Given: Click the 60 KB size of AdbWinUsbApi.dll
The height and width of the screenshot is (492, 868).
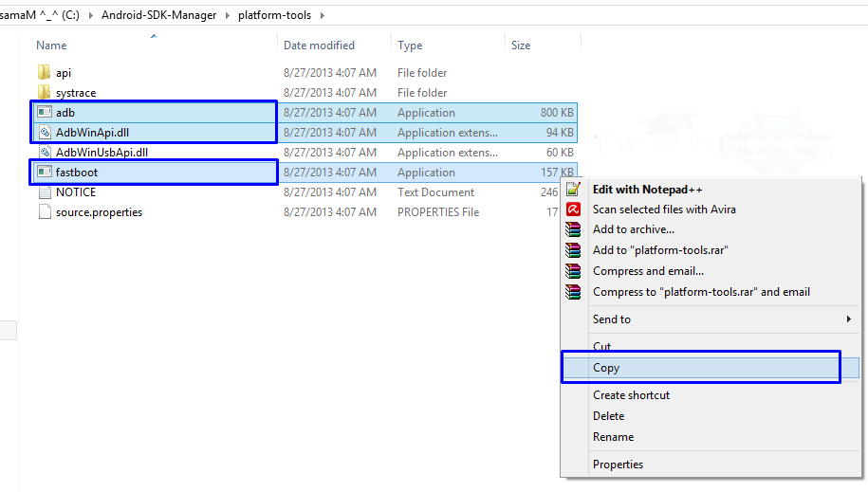Looking at the screenshot, I should point(560,153).
